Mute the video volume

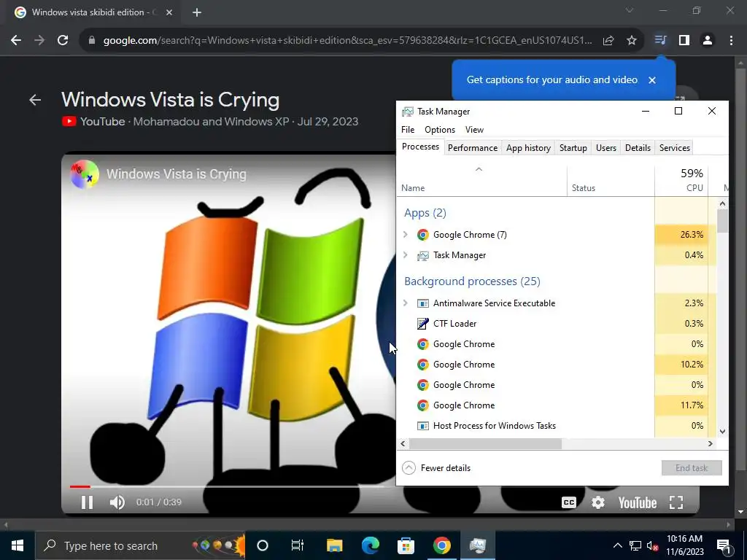point(117,502)
